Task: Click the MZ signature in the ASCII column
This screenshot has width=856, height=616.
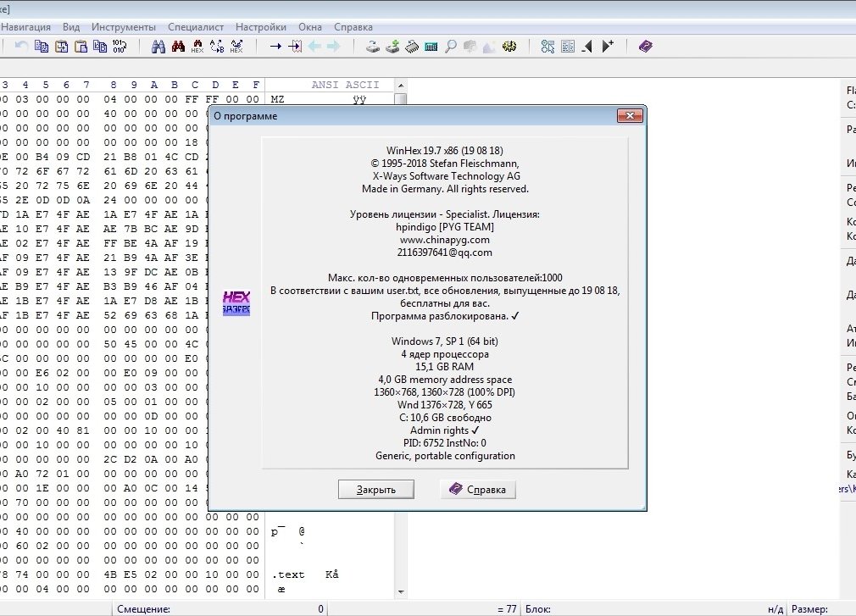Action: tap(277, 99)
